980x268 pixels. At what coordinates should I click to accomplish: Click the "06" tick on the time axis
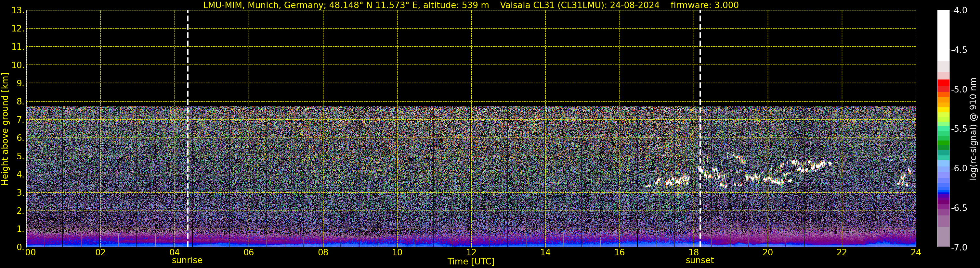tap(249, 252)
